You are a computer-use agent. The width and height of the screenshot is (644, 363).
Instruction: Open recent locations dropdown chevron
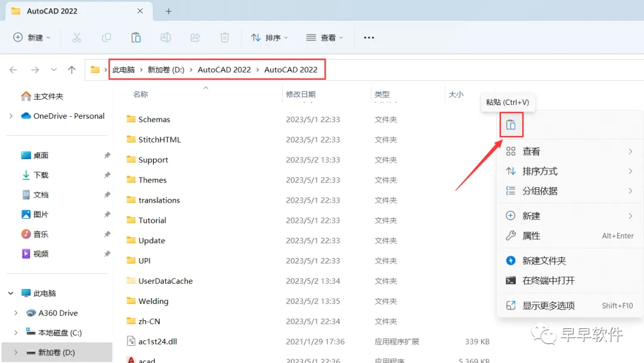tap(54, 70)
